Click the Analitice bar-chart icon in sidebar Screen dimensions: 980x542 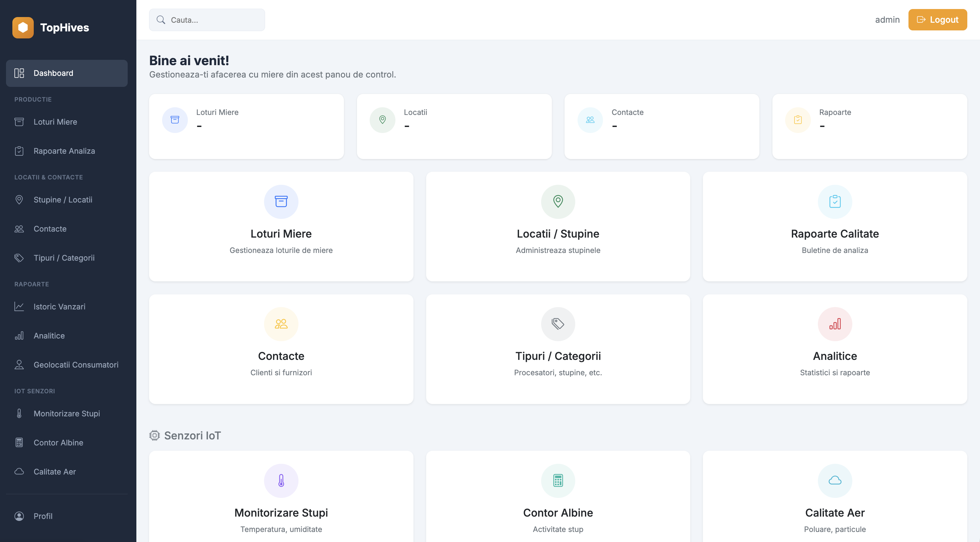19,335
